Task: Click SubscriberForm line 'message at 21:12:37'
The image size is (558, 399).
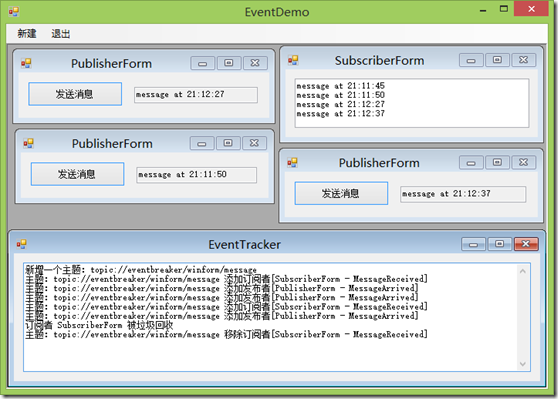Action: click(x=341, y=114)
